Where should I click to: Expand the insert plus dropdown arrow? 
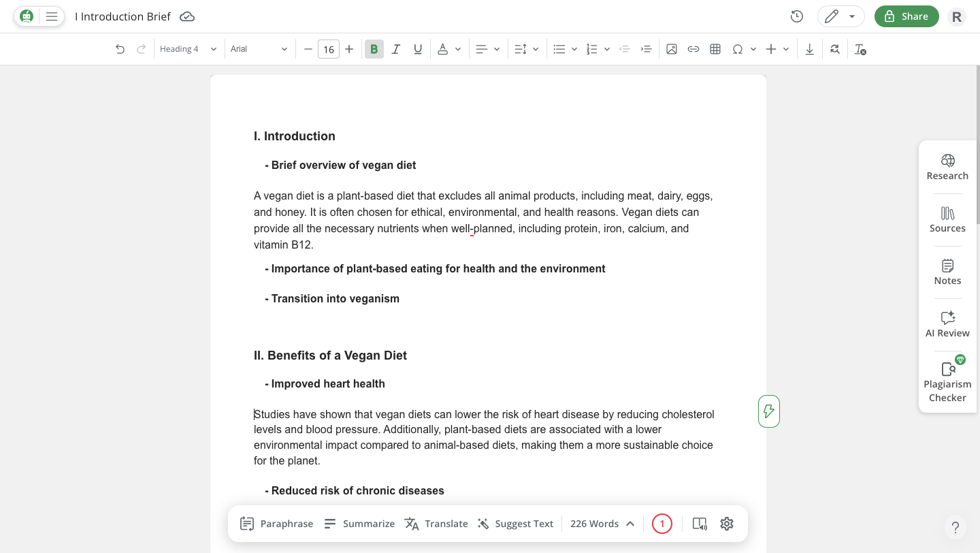pyautogui.click(x=786, y=49)
